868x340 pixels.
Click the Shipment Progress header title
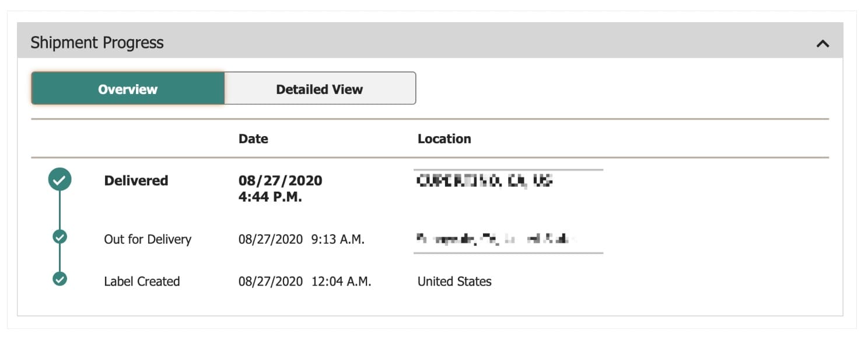coord(97,43)
